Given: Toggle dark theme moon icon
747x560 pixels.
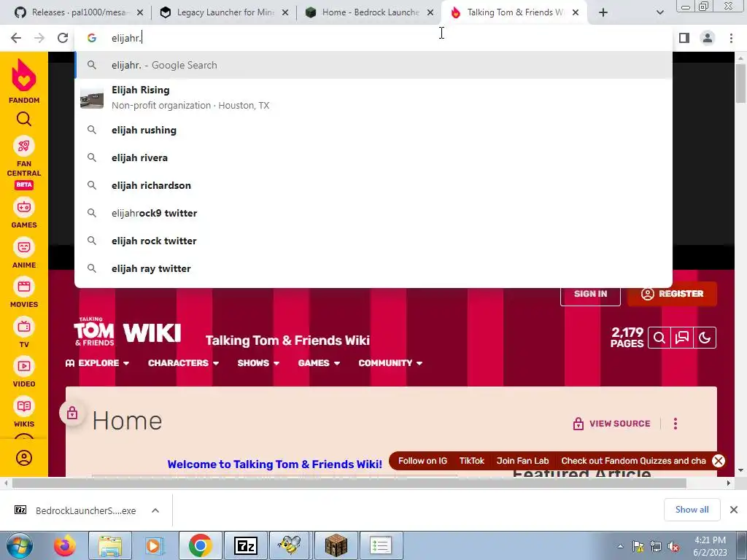Looking at the screenshot, I should (705, 338).
